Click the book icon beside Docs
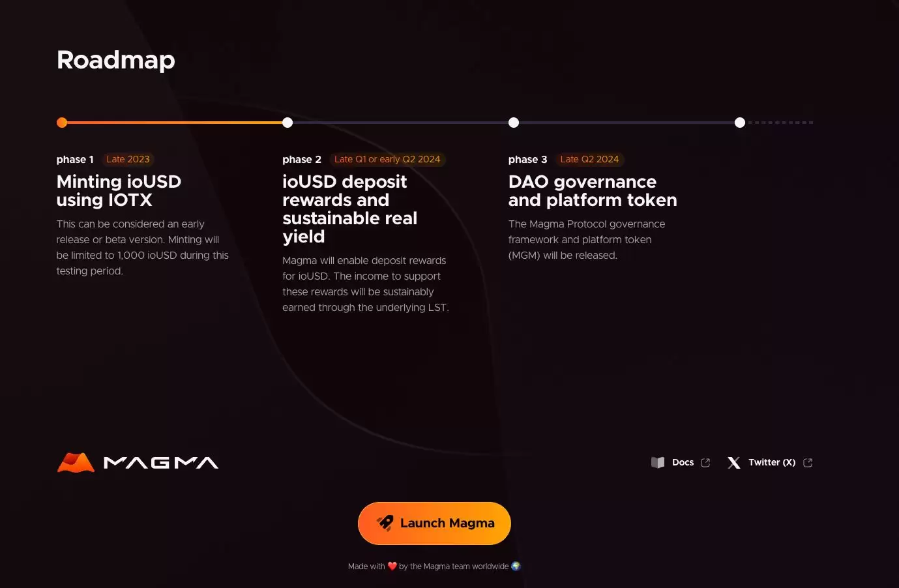899x588 pixels. point(658,462)
